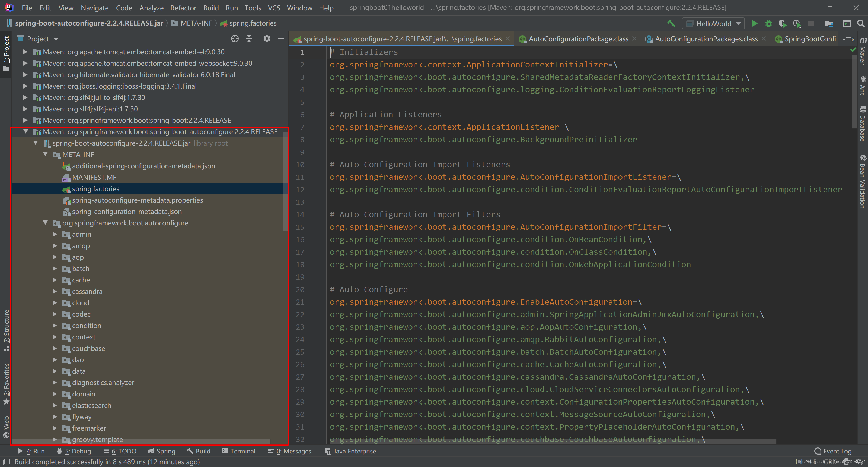Open the Refactor menu
868x467 pixels.
(183, 7)
